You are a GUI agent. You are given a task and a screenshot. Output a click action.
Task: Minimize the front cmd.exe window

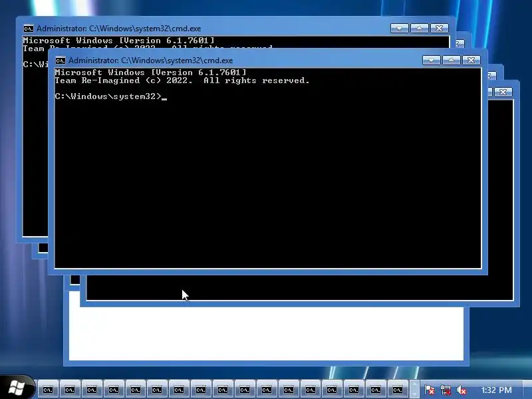pyautogui.click(x=431, y=61)
